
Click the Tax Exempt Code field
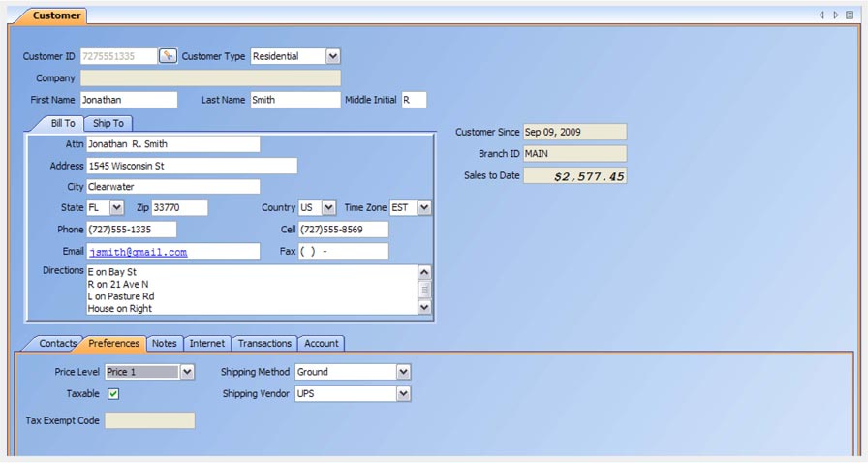pos(150,420)
